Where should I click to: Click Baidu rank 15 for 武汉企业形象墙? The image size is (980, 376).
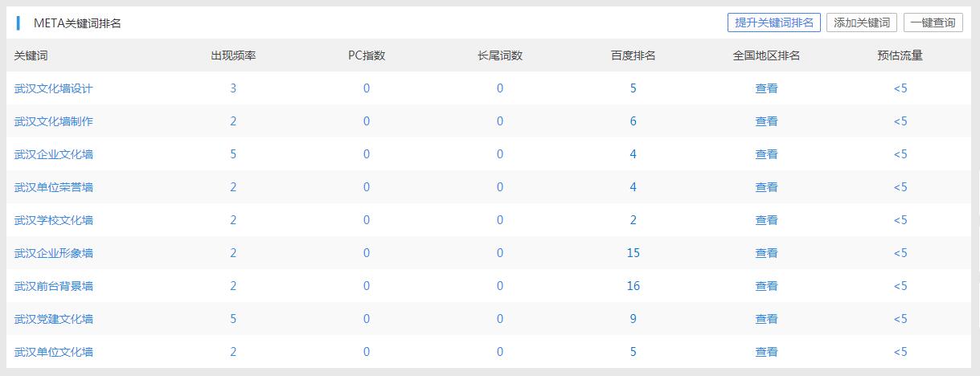pyautogui.click(x=634, y=253)
